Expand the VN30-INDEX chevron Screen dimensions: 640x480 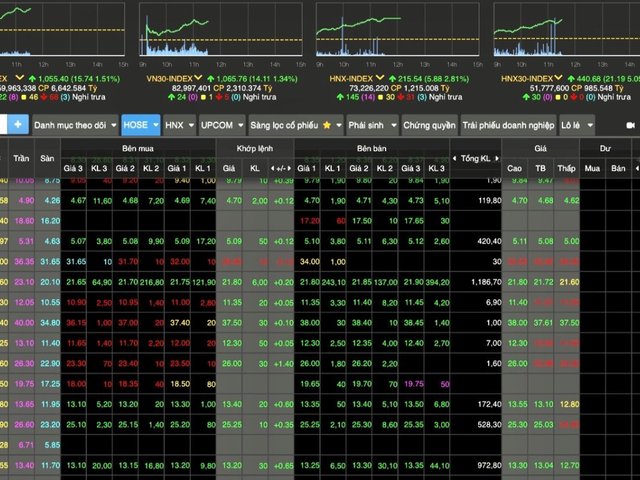tap(198, 78)
